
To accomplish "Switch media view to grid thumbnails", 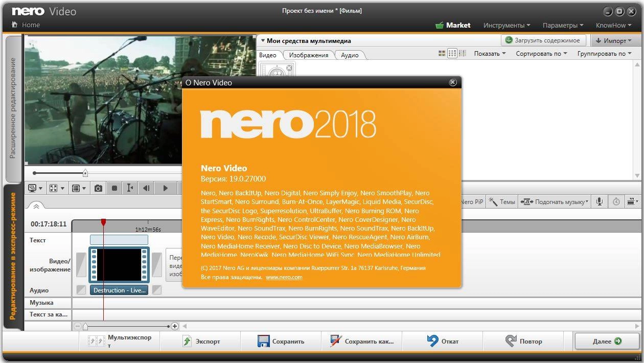I will (x=452, y=53).
